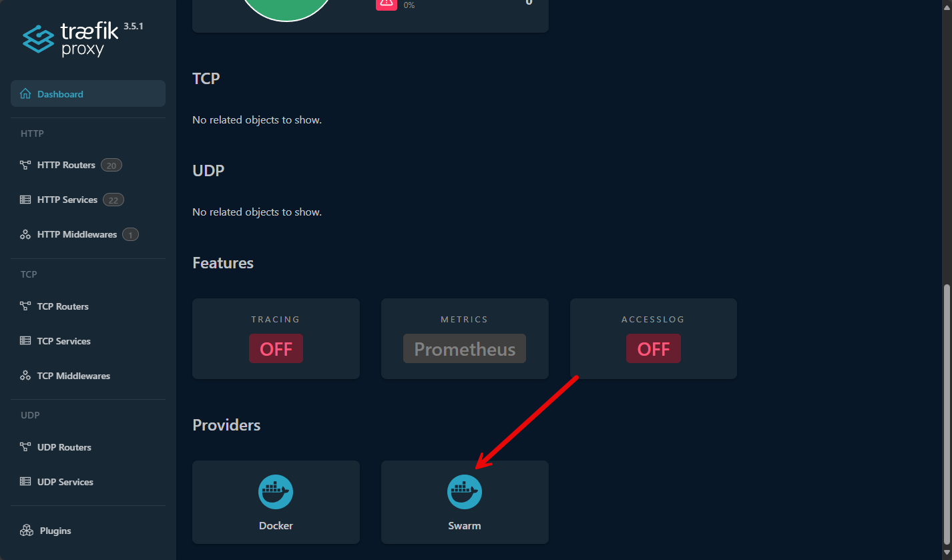Open TCP Routers page
The width and height of the screenshot is (952, 560).
coord(63,306)
